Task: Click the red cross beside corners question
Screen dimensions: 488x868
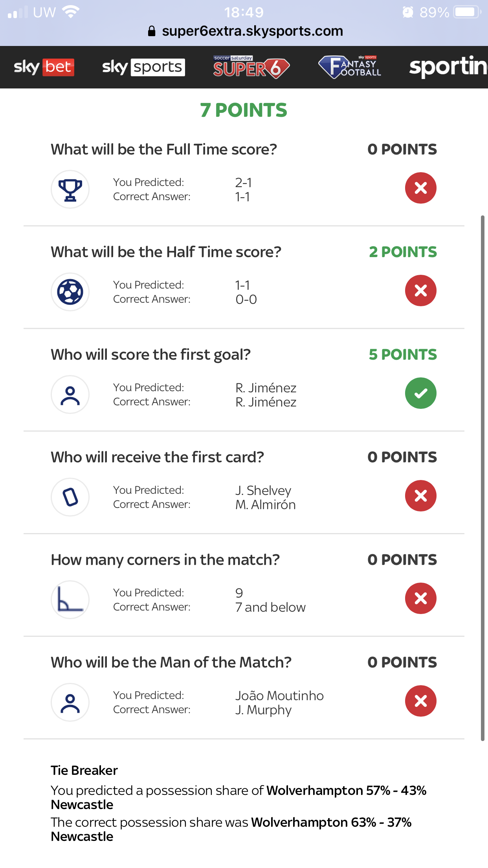Action: [x=421, y=598]
